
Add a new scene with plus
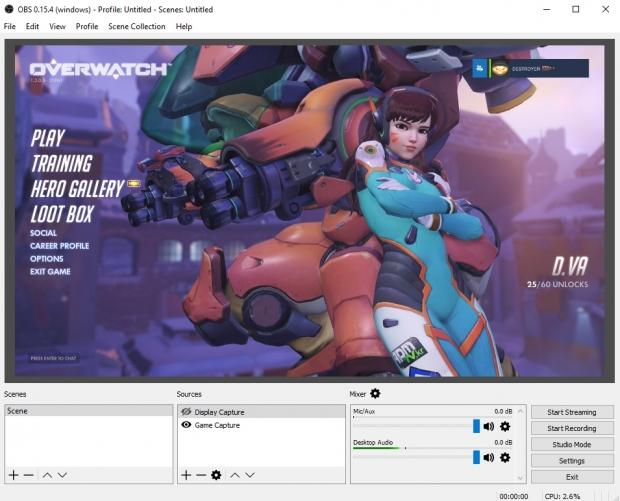tap(13, 475)
